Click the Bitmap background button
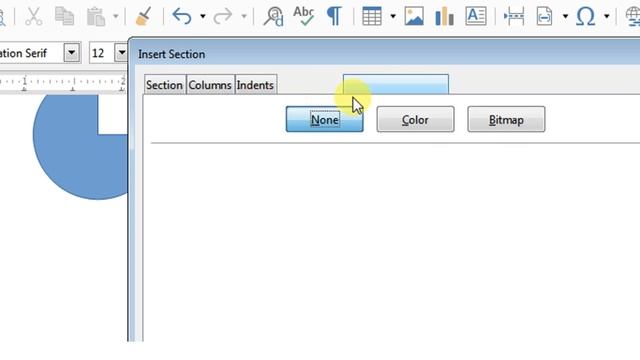The height and width of the screenshot is (360, 640). [506, 119]
